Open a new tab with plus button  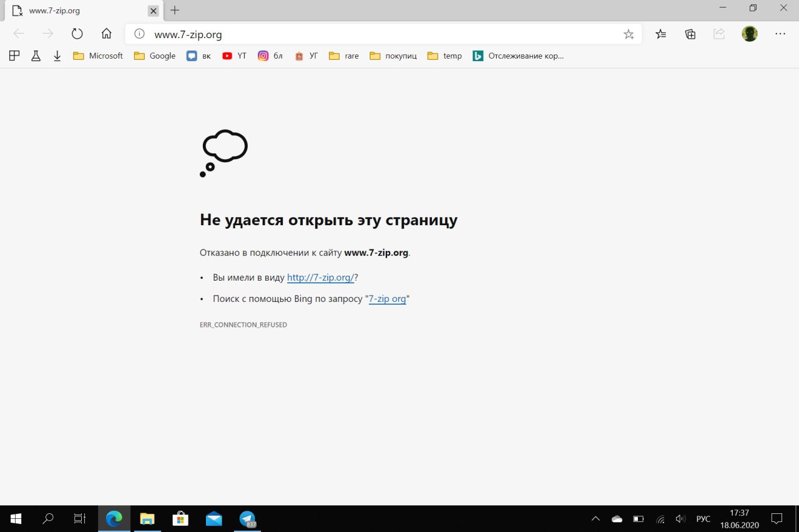tap(175, 10)
